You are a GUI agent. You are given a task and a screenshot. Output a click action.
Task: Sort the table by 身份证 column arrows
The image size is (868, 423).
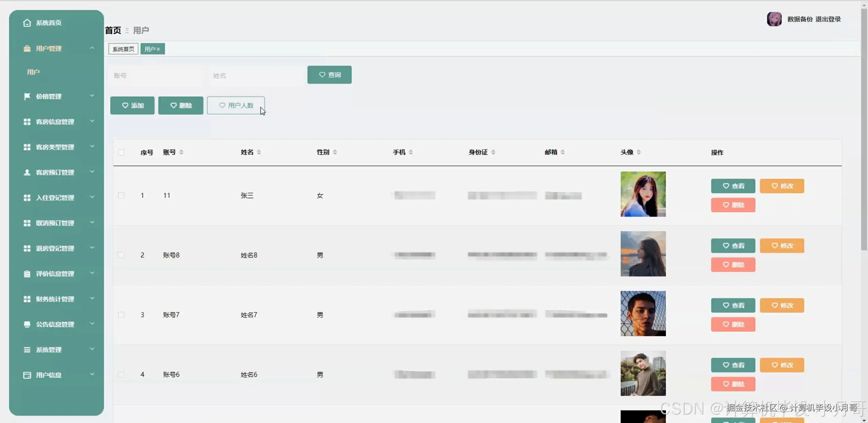[x=493, y=152]
